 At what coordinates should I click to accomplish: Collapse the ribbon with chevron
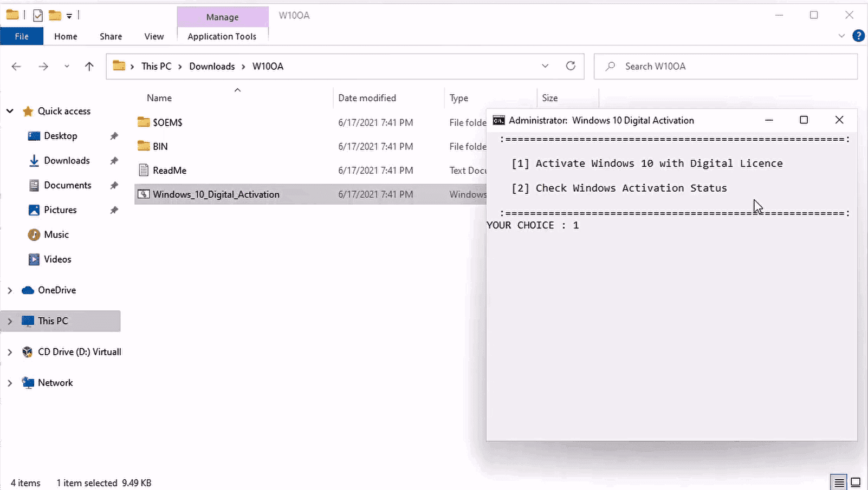click(x=841, y=36)
